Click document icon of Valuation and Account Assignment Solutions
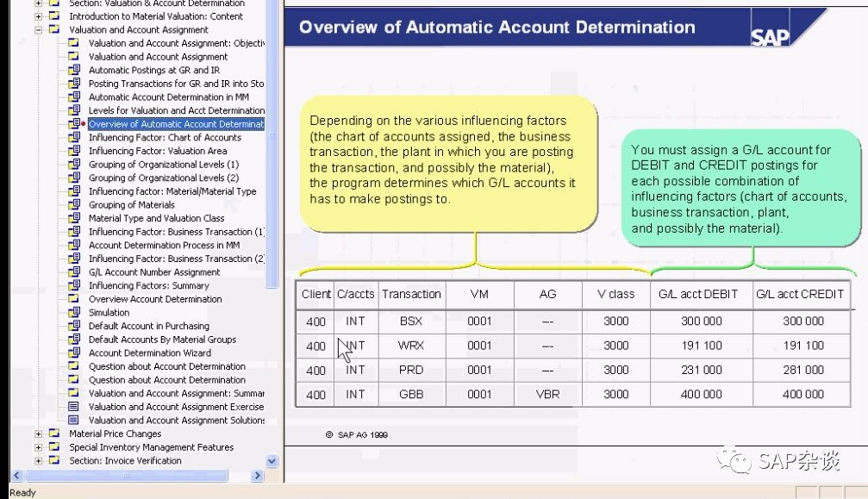Screen dimensions: 868x499 click(x=73, y=420)
